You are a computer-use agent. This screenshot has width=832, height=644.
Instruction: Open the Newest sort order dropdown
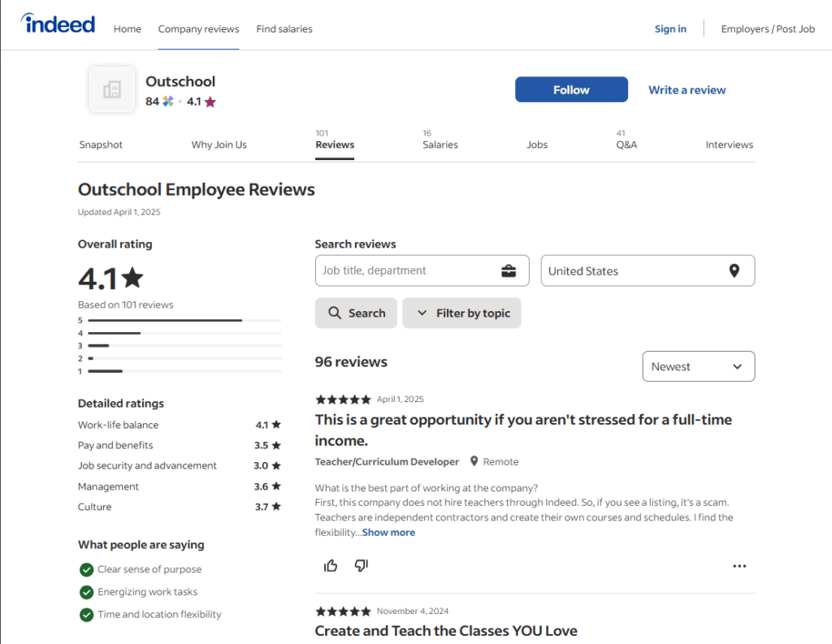(x=698, y=365)
